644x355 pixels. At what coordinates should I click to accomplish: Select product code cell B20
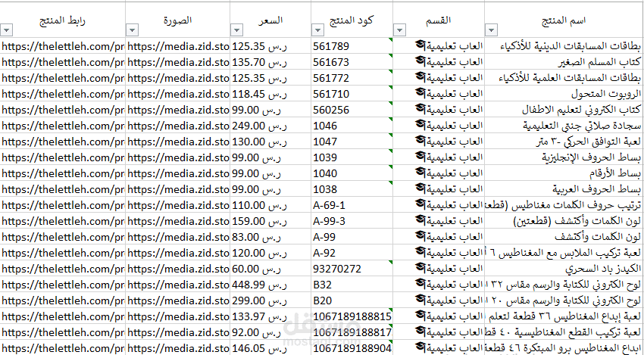[352, 301]
